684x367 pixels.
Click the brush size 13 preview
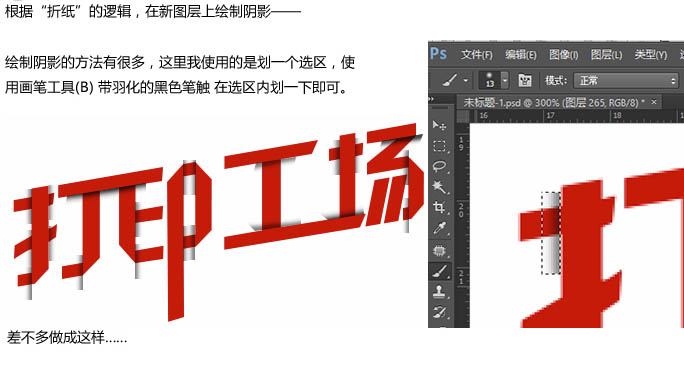(490, 80)
